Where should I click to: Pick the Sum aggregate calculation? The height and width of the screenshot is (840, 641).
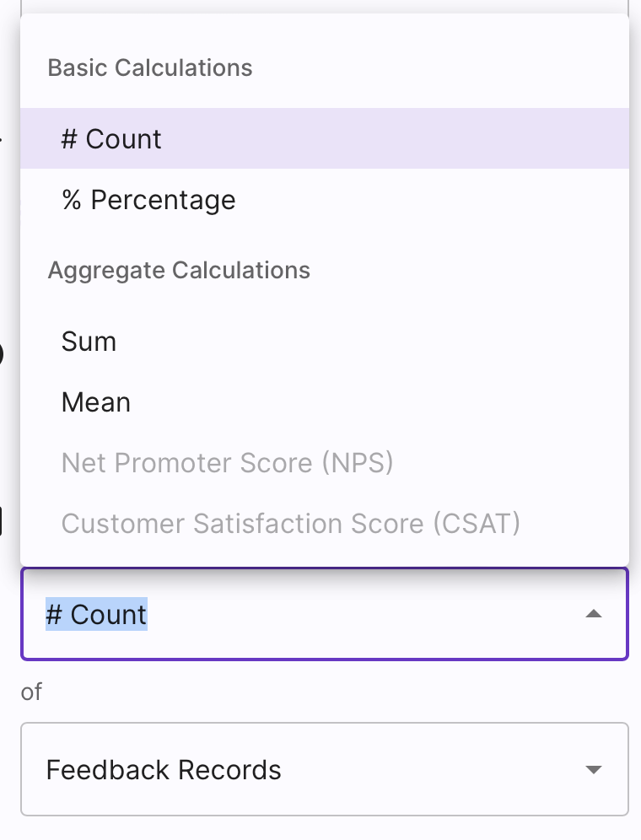tap(324, 342)
